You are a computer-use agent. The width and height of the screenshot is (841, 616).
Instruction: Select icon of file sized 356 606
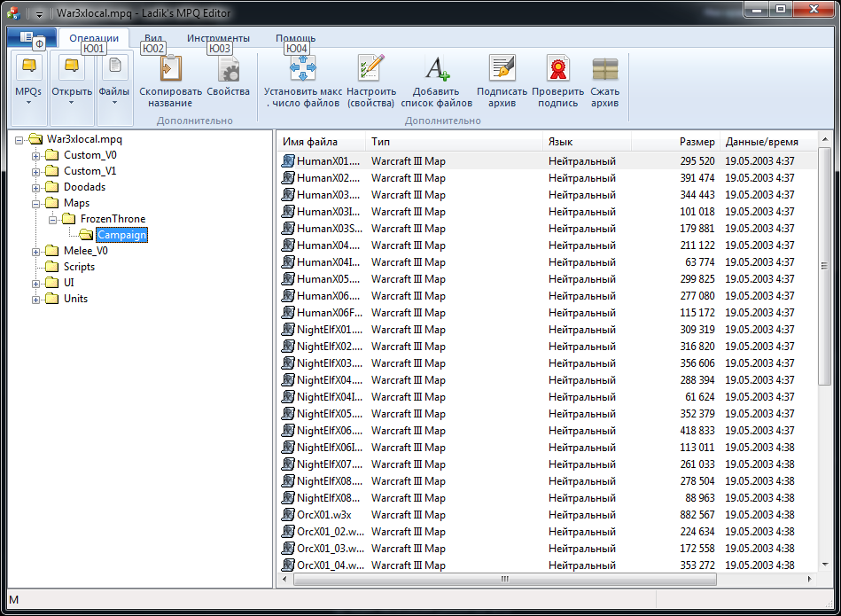[289, 363]
